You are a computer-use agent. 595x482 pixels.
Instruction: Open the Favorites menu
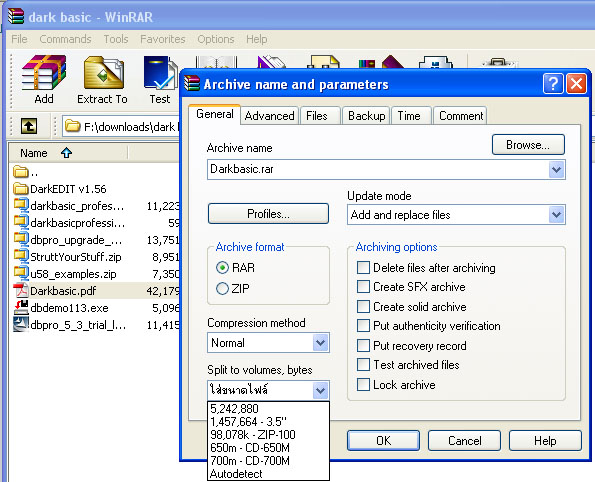pyautogui.click(x=163, y=39)
